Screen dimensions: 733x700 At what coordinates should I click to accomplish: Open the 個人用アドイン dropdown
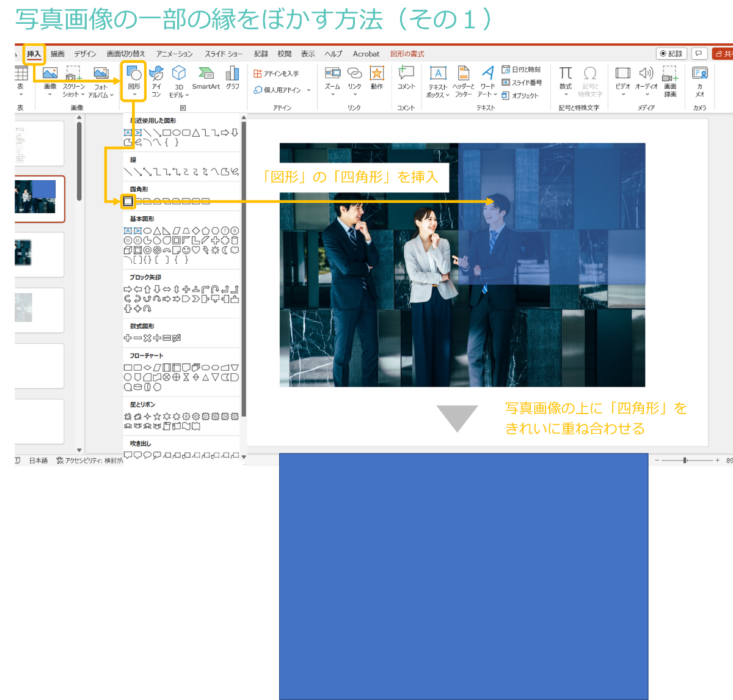point(282,90)
